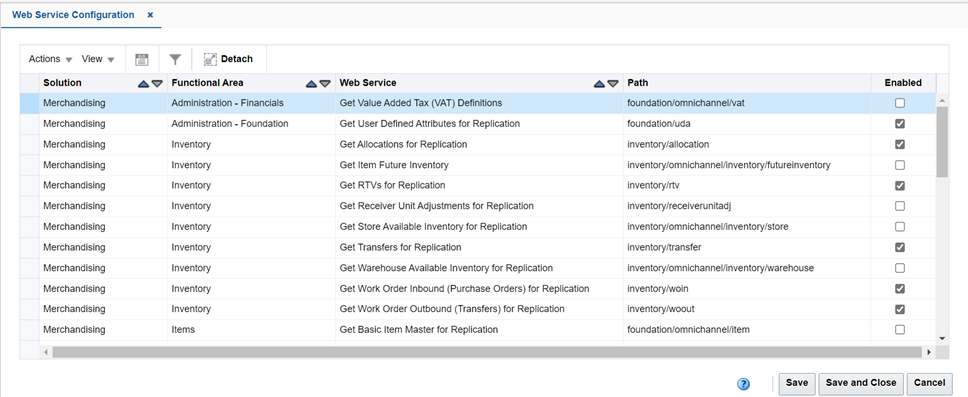Click vertical scrollbar down arrow

pos(942,338)
